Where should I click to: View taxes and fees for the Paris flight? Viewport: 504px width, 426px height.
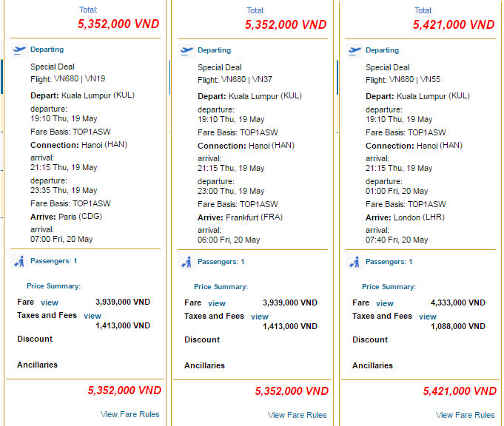(93, 316)
